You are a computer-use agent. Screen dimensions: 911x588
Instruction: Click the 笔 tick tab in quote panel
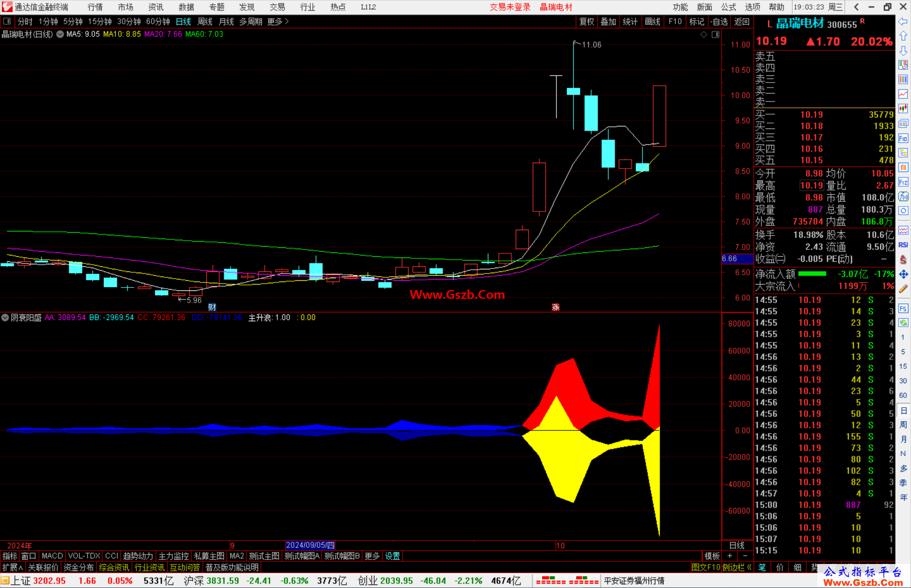pyautogui.click(x=762, y=567)
